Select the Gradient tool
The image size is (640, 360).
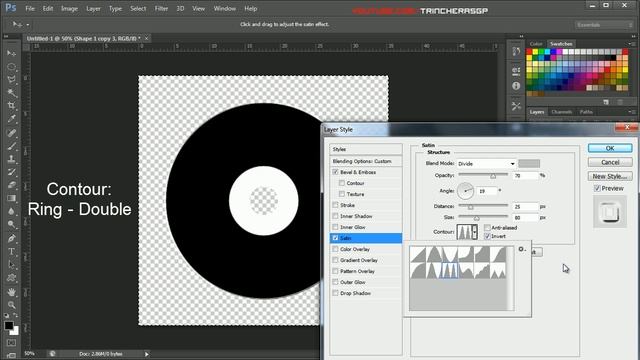(11, 198)
